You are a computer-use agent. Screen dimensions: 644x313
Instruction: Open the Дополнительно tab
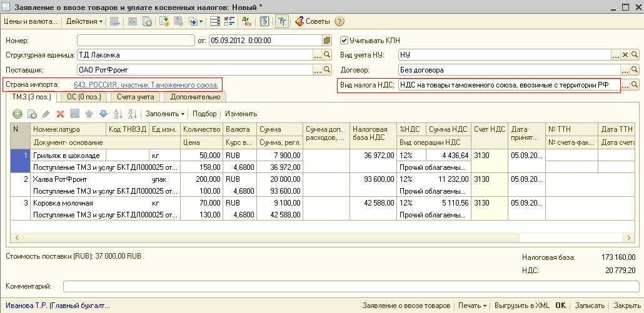pos(195,97)
